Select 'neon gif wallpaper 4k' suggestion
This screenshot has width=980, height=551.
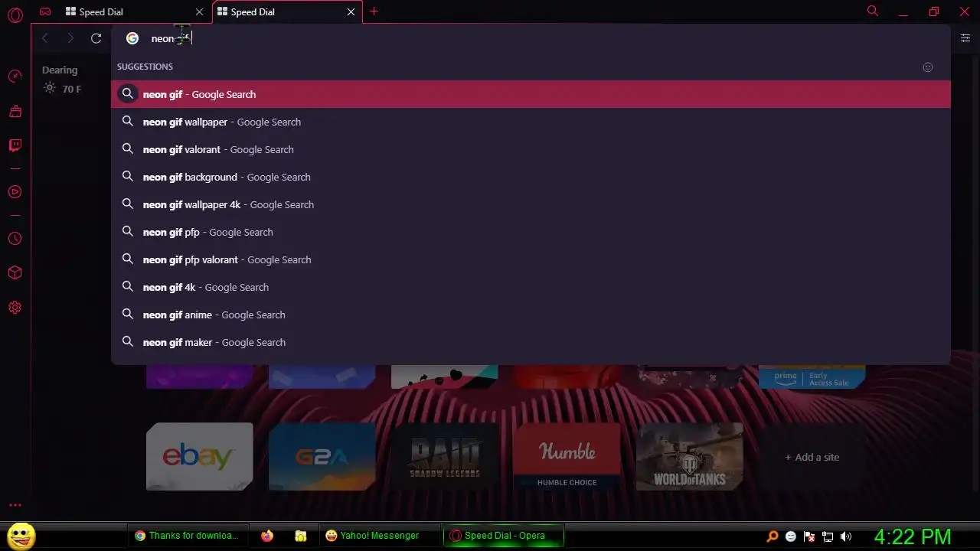[x=531, y=204]
